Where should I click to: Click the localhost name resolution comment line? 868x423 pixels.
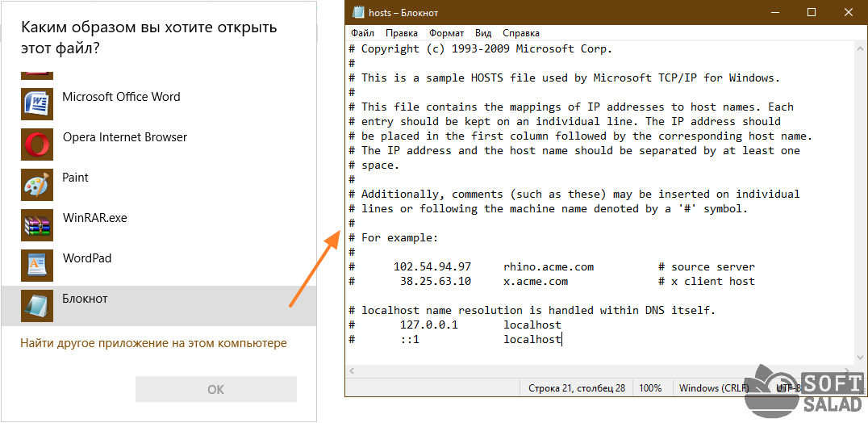532,311
